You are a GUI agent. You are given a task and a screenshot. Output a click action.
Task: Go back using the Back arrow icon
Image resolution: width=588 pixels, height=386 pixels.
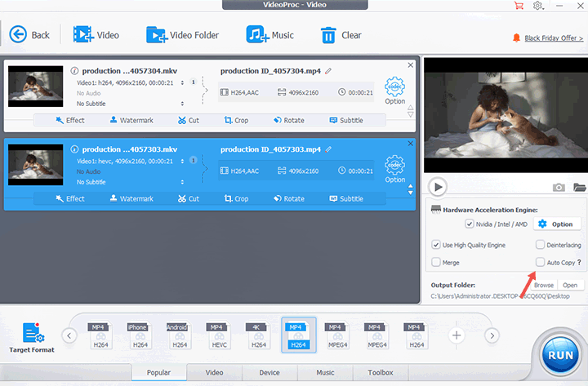click(x=18, y=34)
